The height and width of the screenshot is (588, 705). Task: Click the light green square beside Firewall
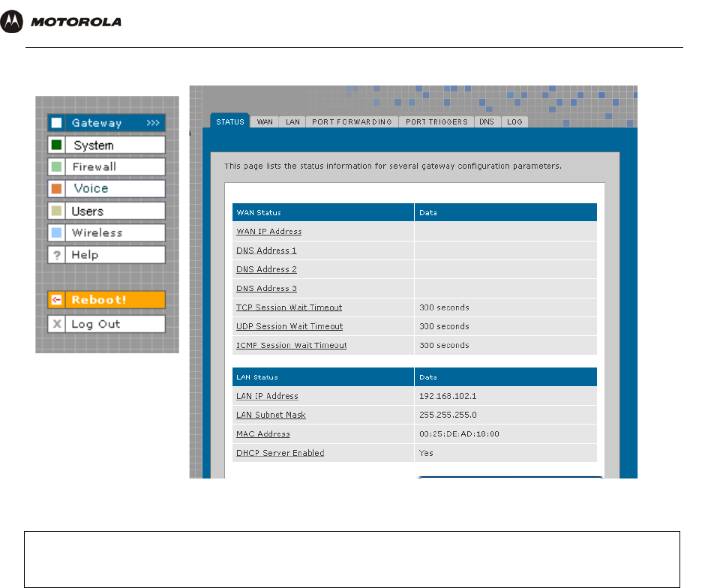tap(56, 166)
